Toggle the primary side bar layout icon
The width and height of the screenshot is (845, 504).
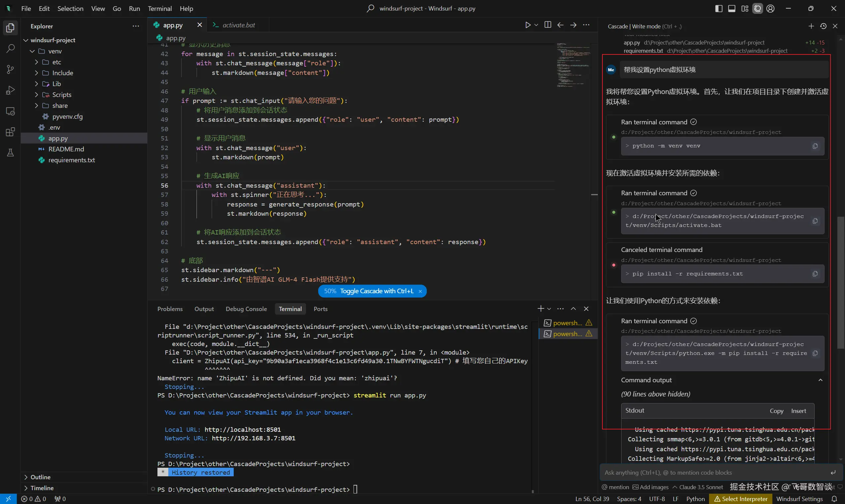point(719,9)
